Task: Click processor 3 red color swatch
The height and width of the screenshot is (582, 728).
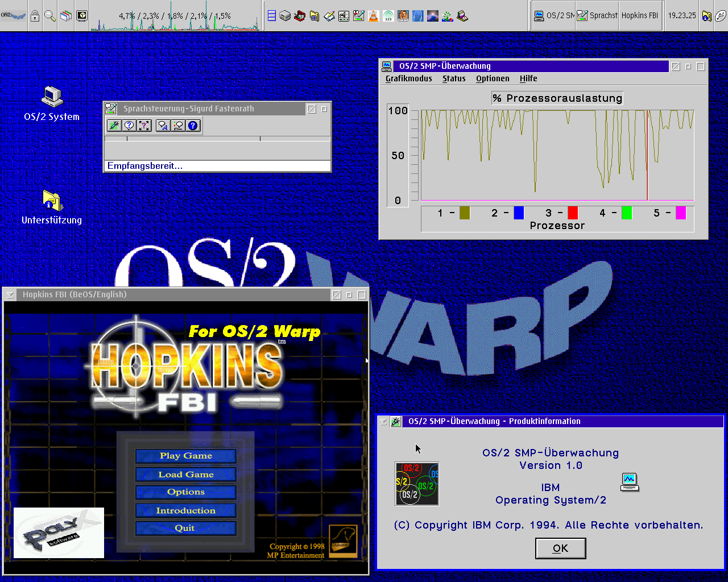Action: 573,213
